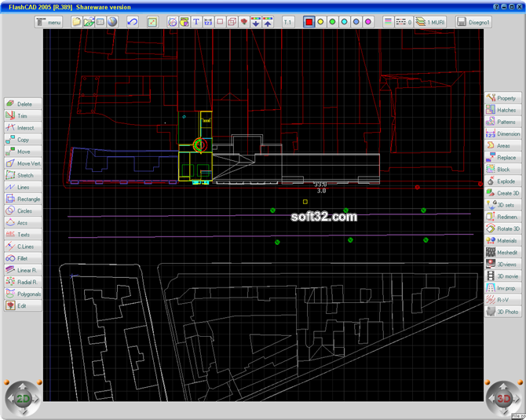This screenshot has height=420, width=526.
Task: Open the 1 MURI layer selector
Action: point(430,22)
